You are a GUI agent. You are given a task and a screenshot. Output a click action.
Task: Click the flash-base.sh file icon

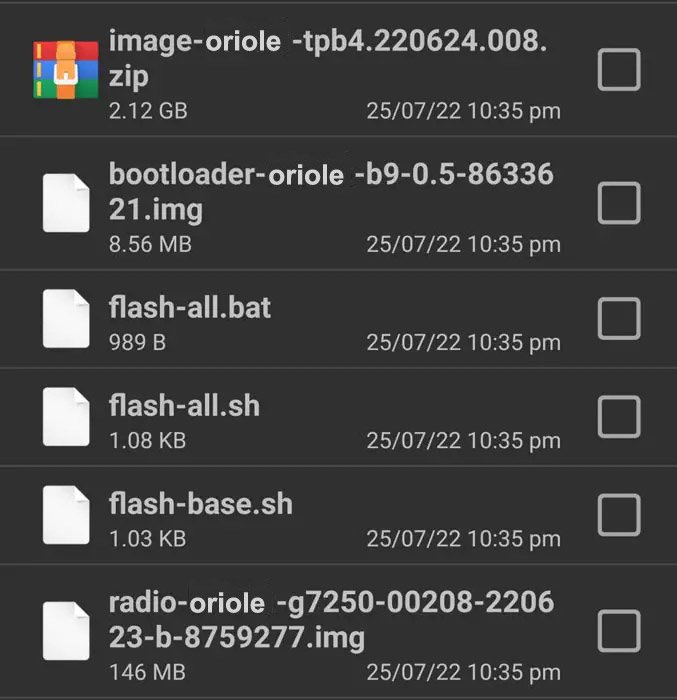pos(68,516)
